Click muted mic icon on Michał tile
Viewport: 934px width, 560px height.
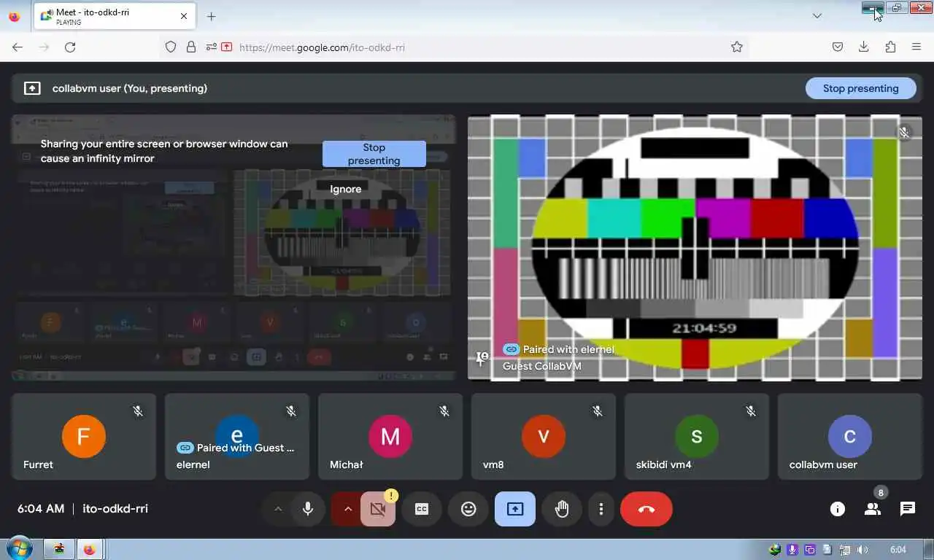coord(444,412)
